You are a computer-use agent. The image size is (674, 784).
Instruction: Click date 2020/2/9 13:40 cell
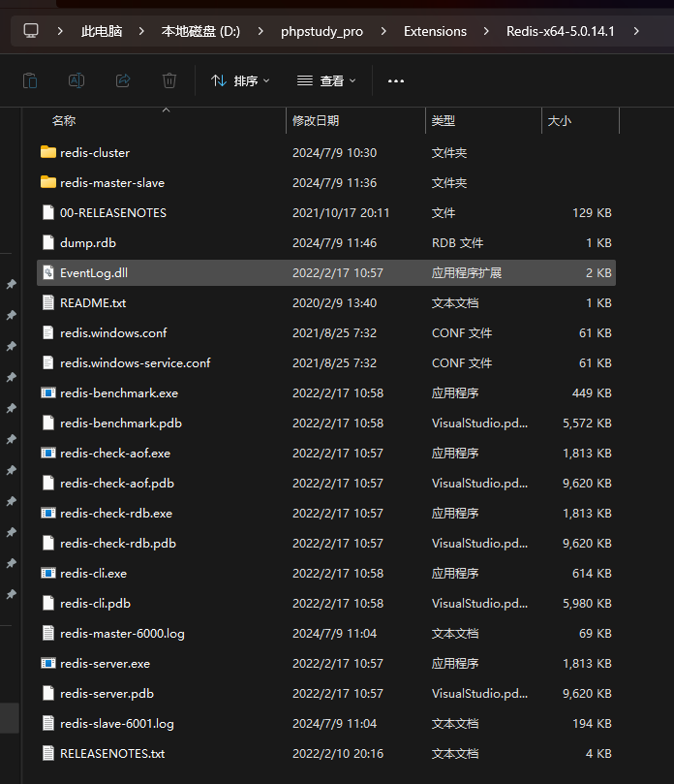click(x=334, y=303)
